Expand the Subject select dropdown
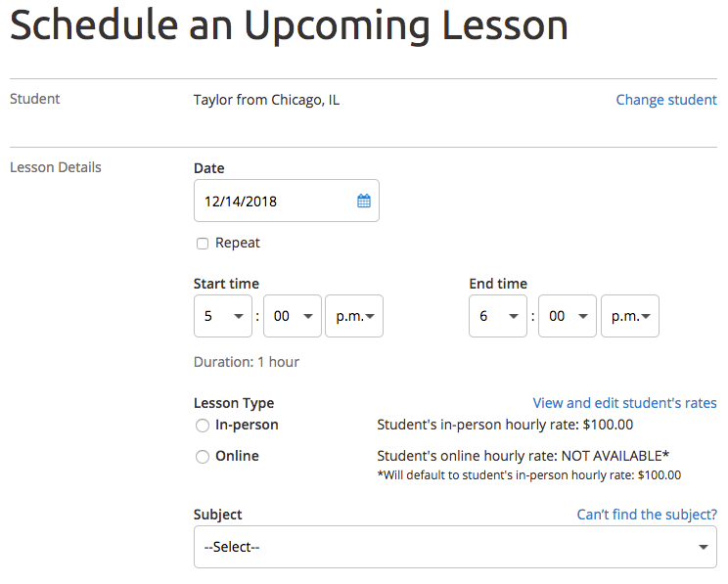This screenshot has width=728, height=584. coord(455,547)
